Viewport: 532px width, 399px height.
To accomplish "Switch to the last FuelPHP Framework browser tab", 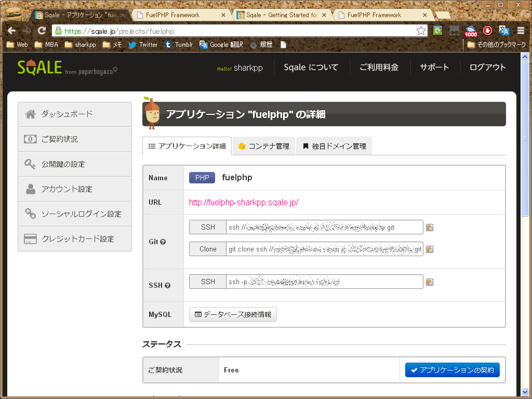I will 383,15.
